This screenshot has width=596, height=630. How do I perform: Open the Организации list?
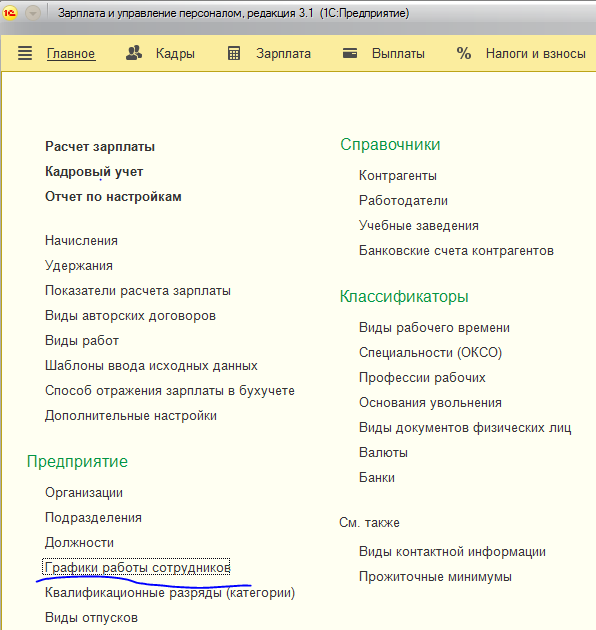(84, 493)
